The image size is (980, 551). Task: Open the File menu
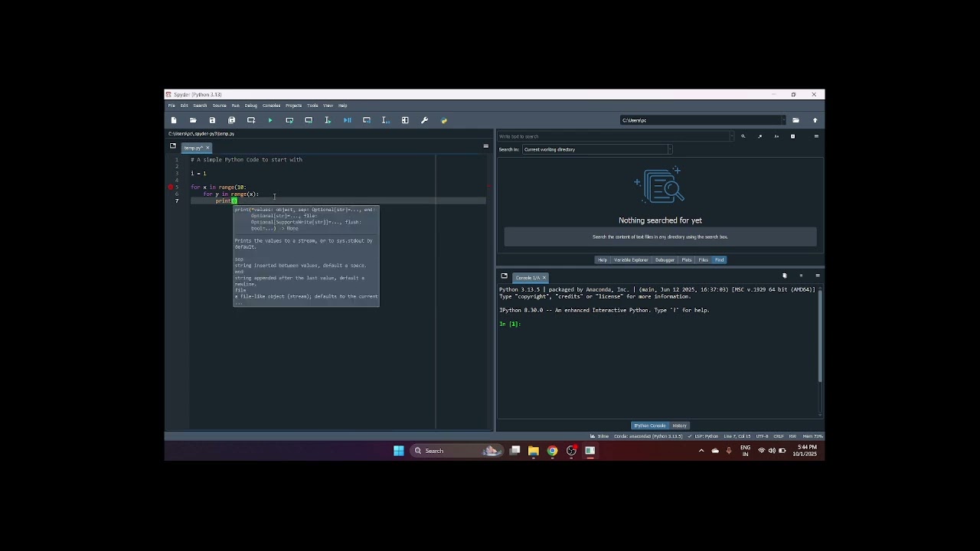point(171,106)
